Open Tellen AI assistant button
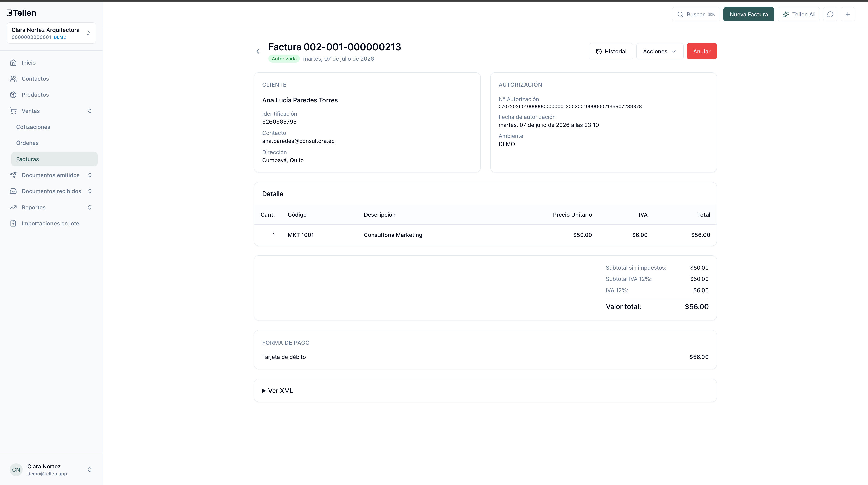This screenshot has height=485, width=868. click(x=799, y=15)
